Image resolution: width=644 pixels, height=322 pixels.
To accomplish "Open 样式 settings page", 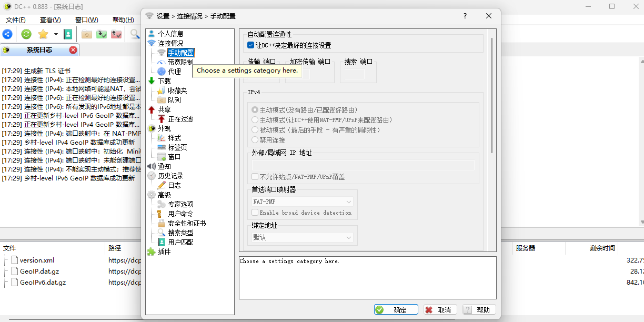I will [x=174, y=138].
